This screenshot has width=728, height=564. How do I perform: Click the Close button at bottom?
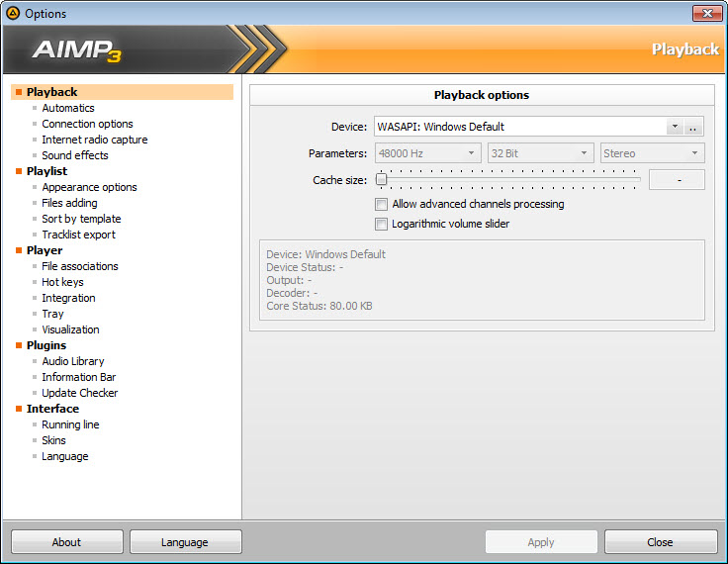tap(660, 541)
